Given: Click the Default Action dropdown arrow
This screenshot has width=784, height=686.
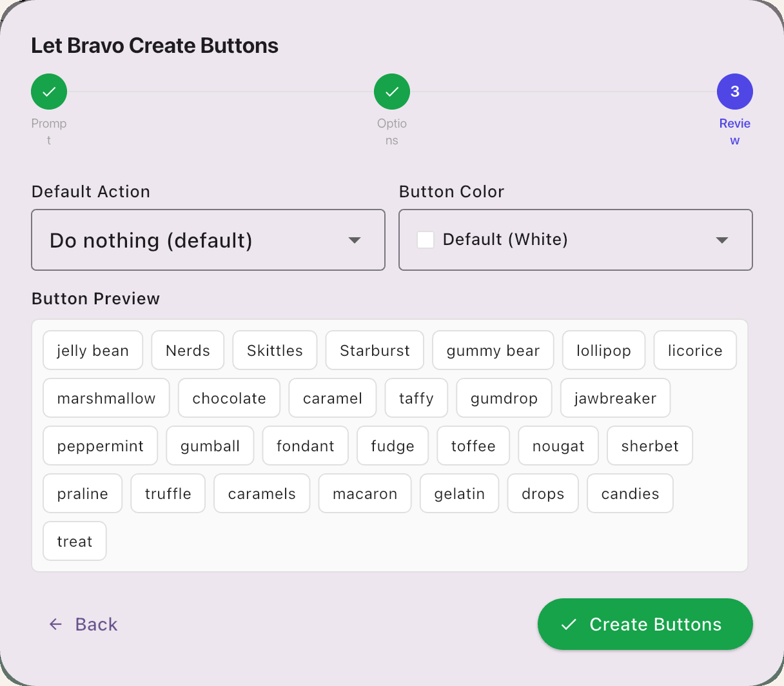Looking at the screenshot, I should click(x=354, y=240).
